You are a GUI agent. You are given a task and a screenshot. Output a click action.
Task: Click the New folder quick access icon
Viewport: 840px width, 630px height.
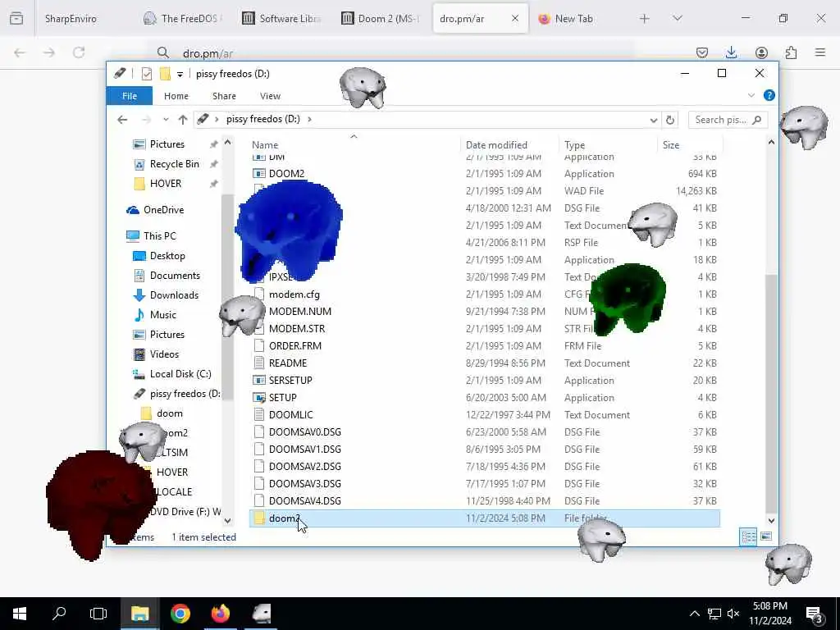tap(165, 74)
